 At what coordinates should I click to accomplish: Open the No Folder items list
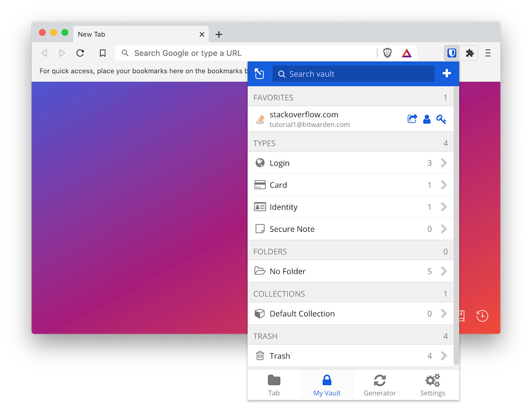click(x=350, y=271)
